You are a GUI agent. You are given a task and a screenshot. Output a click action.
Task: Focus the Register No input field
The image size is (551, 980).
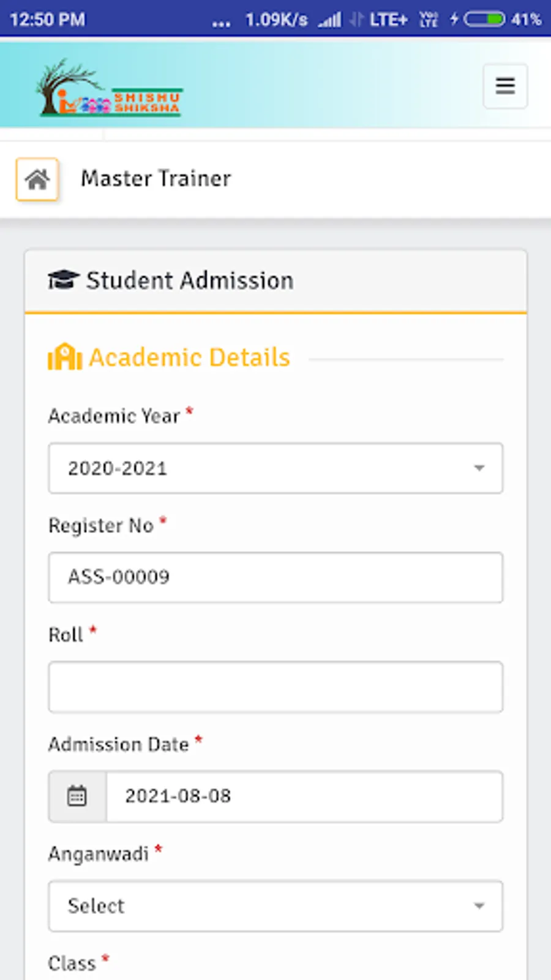coord(275,578)
